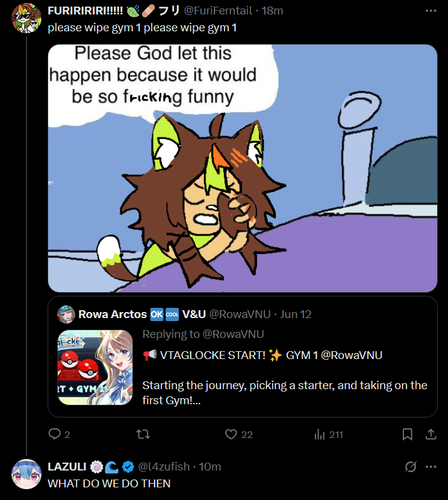Open FuriFerntail's profile avatar
This screenshot has height=500, width=448.
(26, 18)
